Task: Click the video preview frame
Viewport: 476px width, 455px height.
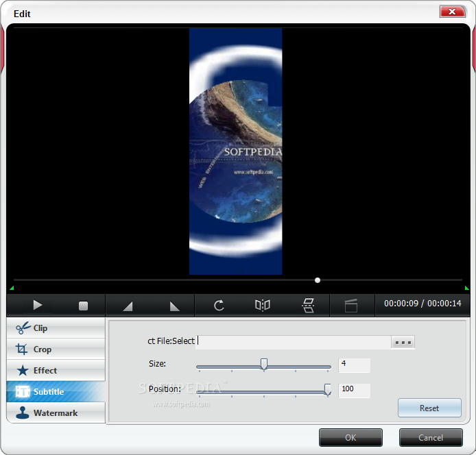Action: point(235,151)
